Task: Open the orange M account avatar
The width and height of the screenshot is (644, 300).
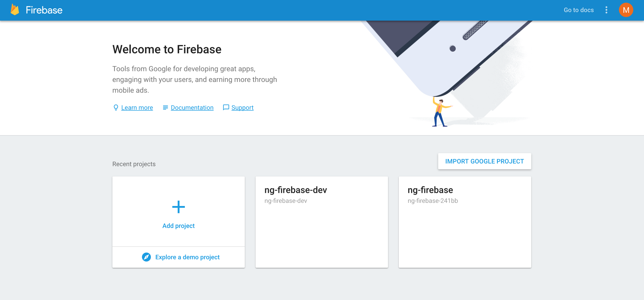Action: (x=626, y=10)
